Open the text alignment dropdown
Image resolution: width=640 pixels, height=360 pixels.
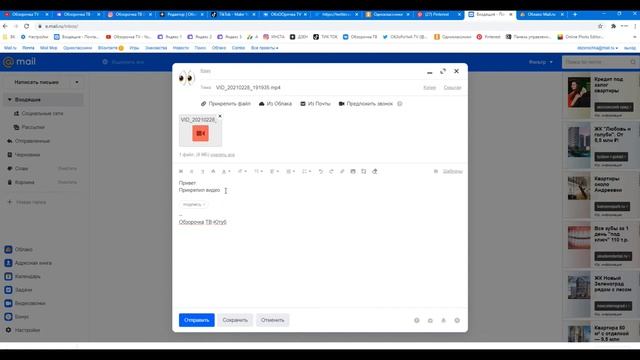[x=274, y=171]
